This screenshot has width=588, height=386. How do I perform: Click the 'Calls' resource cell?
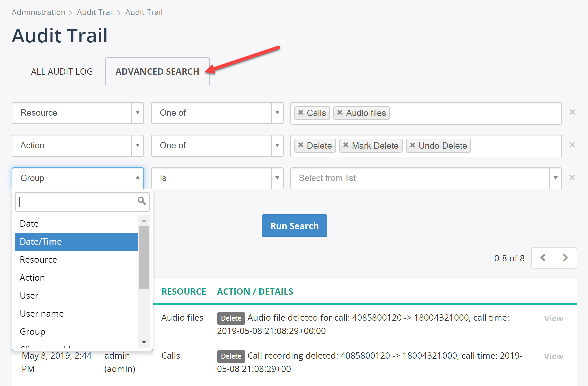[171, 356]
